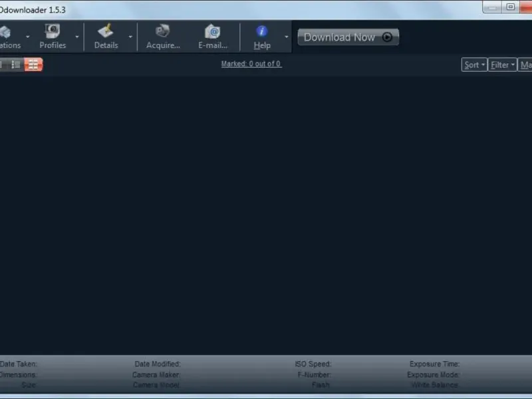The height and width of the screenshot is (399, 532).
Task: Click the Date Taken label
Action: pyautogui.click(x=19, y=364)
